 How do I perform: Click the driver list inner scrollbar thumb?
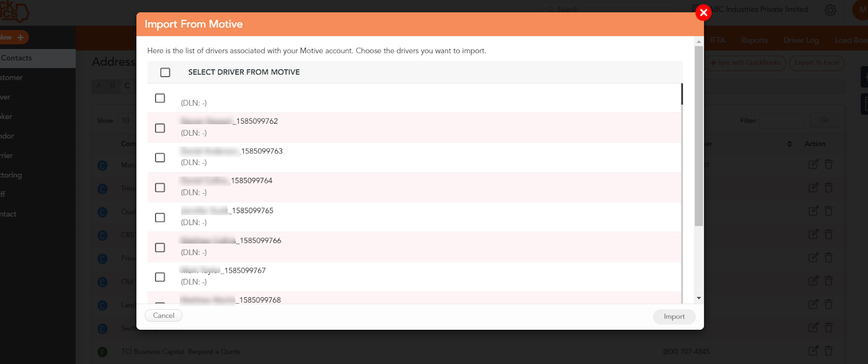click(681, 94)
